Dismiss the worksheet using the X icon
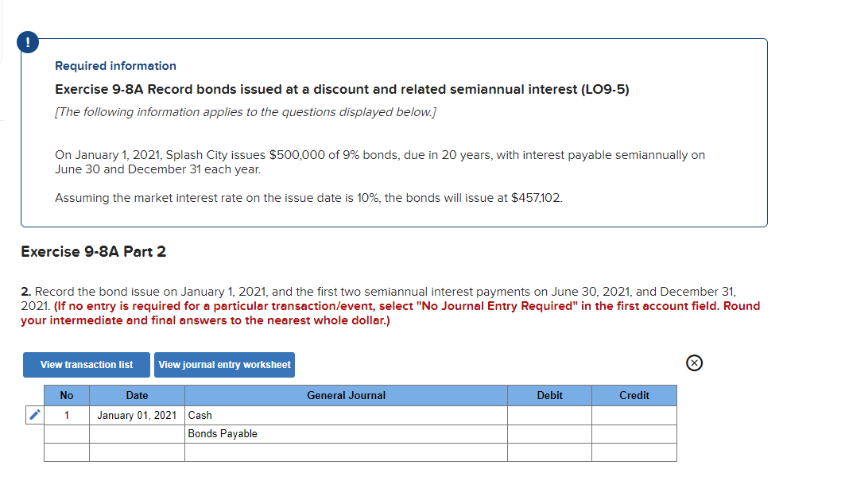The height and width of the screenshot is (504, 845). (x=694, y=362)
